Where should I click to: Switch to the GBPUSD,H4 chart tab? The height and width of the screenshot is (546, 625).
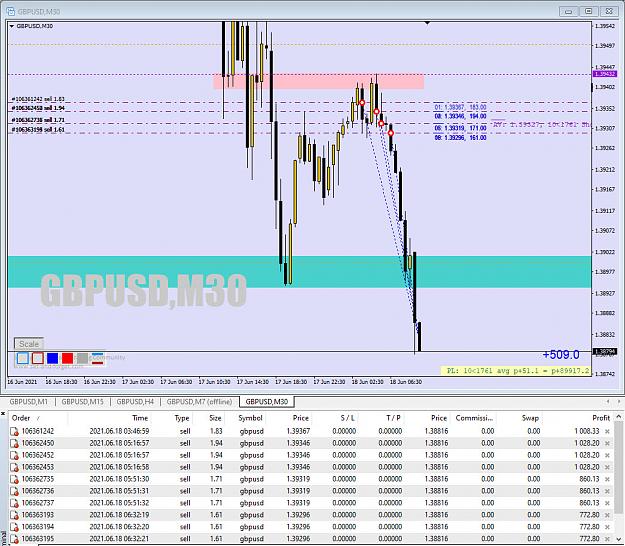135,401
